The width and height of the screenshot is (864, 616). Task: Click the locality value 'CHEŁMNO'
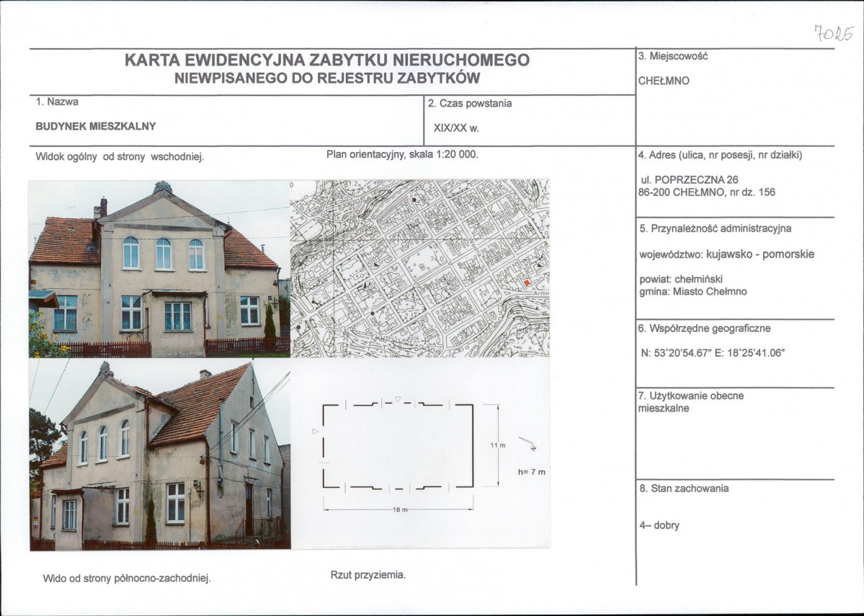[x=664, y=81]
